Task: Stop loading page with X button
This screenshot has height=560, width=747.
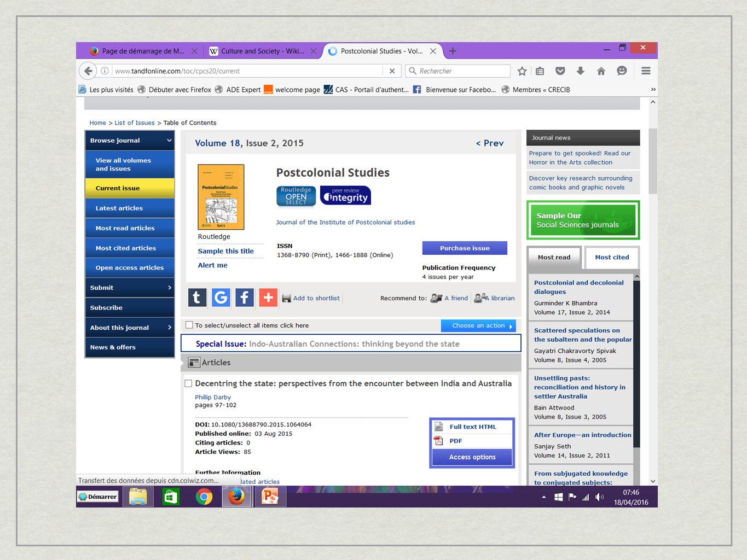Action: pos(392,71)
